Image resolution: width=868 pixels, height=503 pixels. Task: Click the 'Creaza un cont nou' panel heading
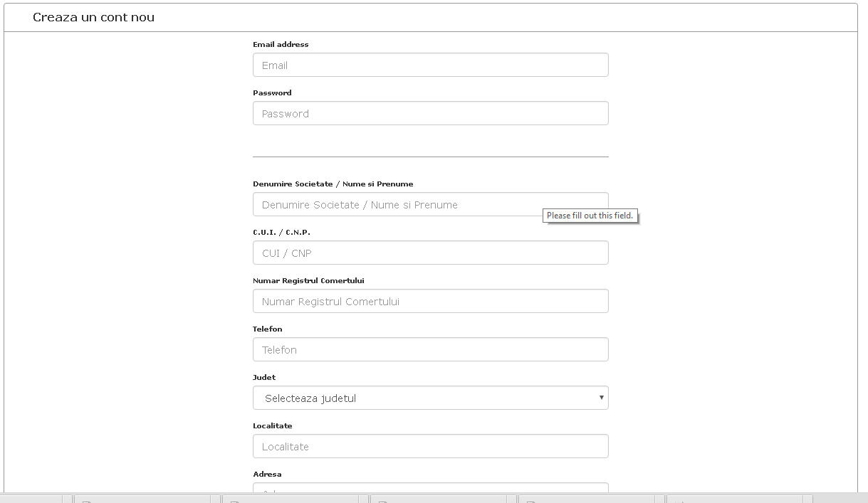coord(93,17)
